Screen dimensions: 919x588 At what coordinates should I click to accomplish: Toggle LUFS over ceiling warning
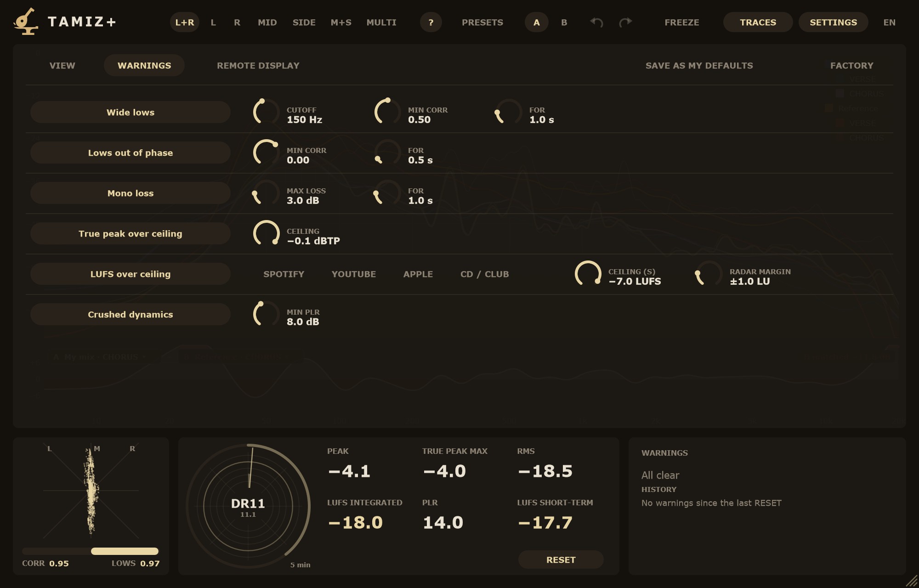point(130,274)
